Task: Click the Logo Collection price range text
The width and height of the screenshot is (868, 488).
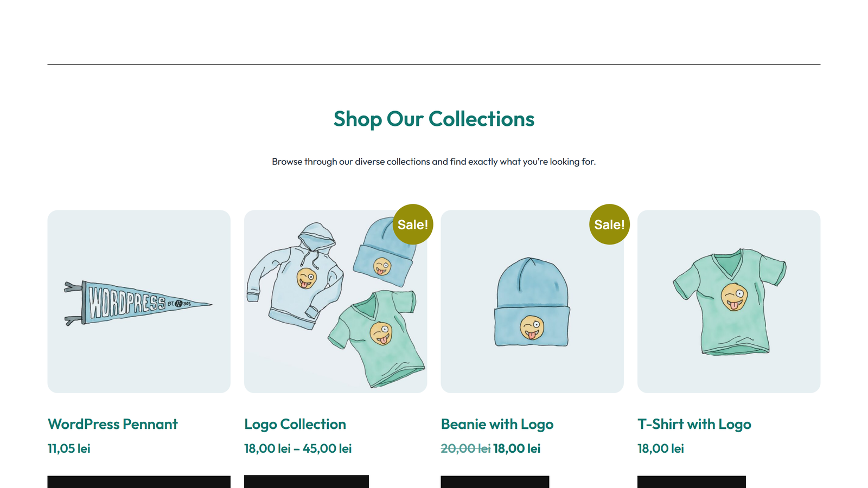Action: coord(297,448)
